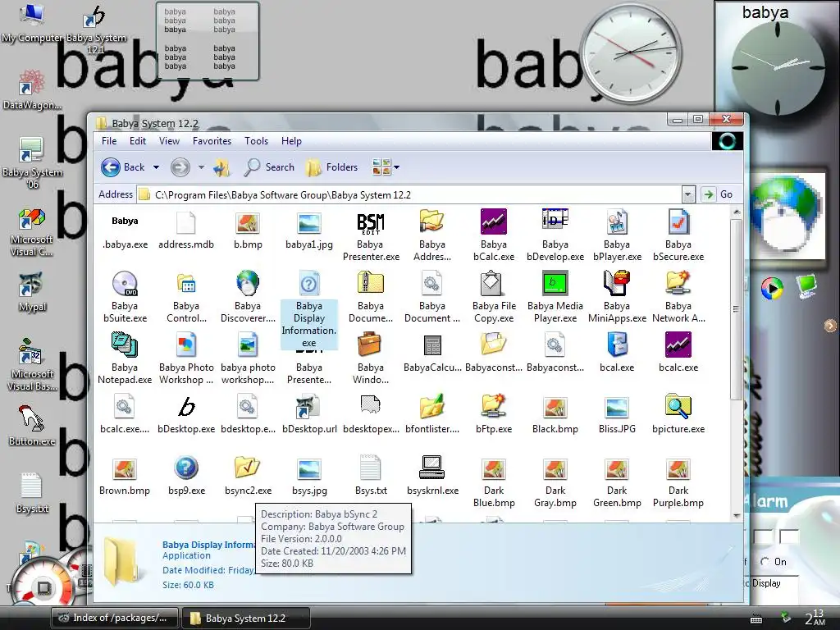Click the address path field
Screen dimensions: 840x630
(409, 194)
